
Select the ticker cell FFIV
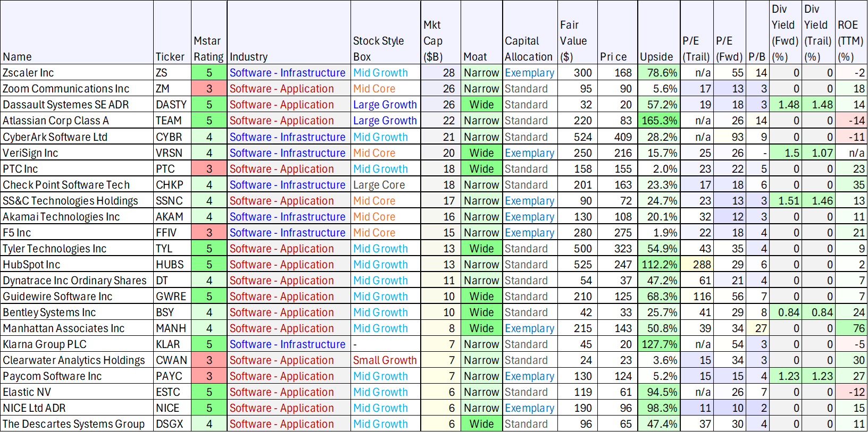click(172, 232)
